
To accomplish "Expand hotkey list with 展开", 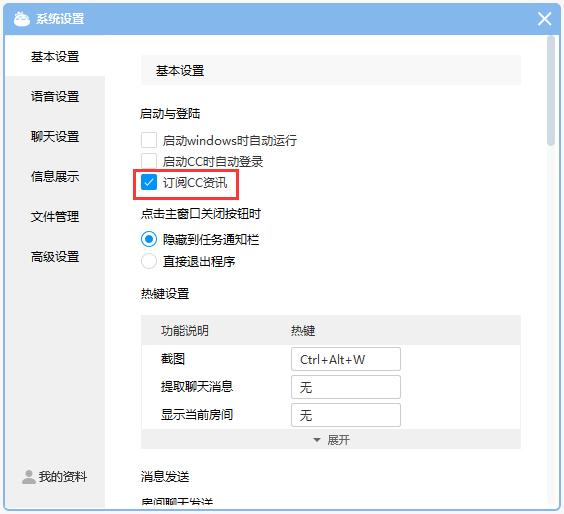I will tap(331, 440).
